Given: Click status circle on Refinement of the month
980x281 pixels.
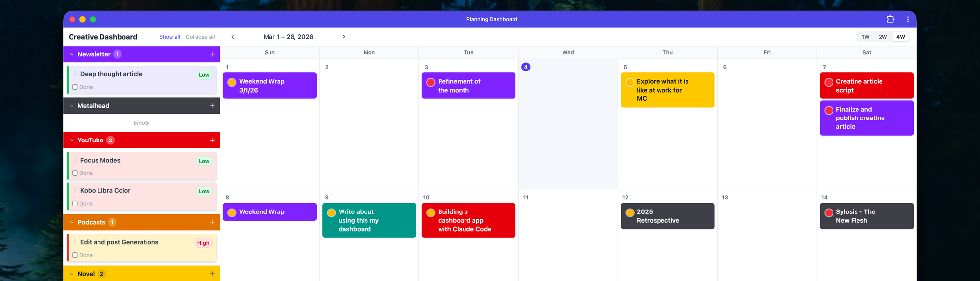Looking at the screenshot, I should 431,82.
